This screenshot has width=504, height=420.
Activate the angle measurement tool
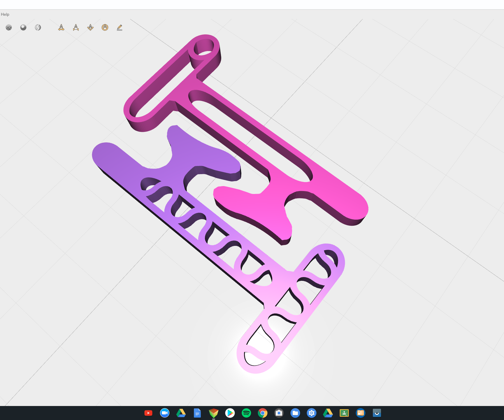90,27
